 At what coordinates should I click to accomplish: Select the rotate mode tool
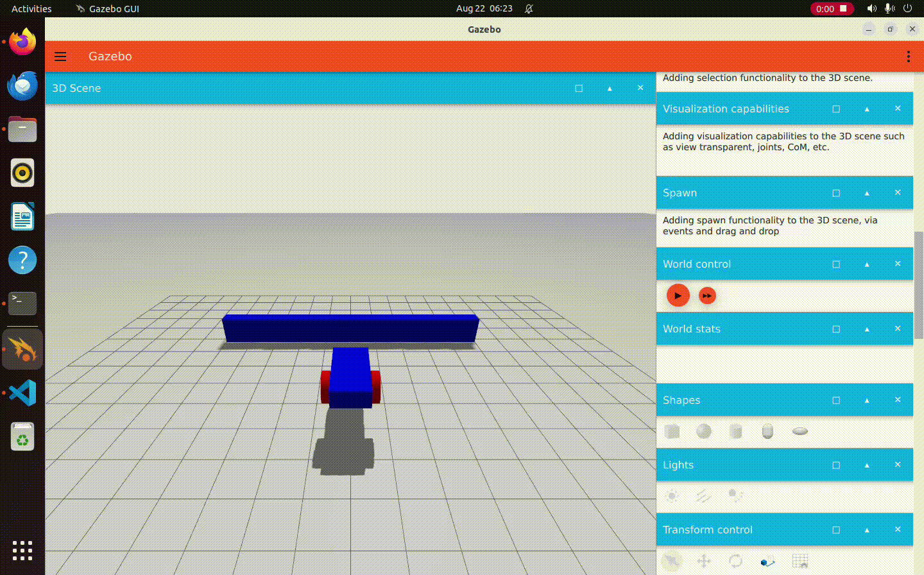click(x=735, y=561)
